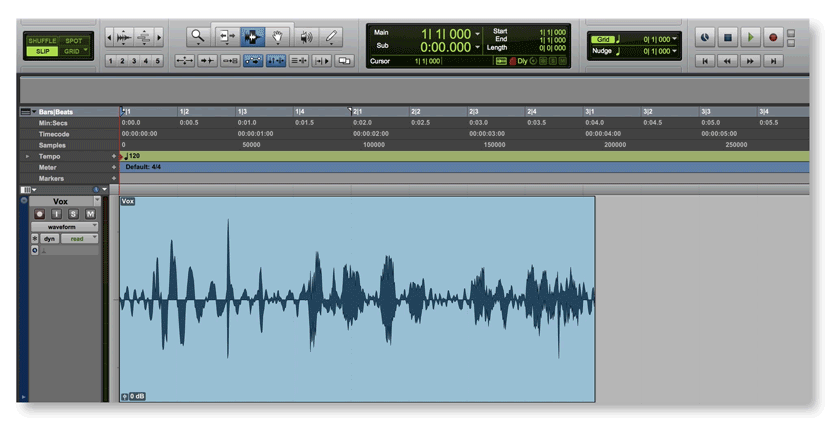This screenshot has height=431, width=840.
Task: Click the Grid display toggle label
Action: pos(603,40)
